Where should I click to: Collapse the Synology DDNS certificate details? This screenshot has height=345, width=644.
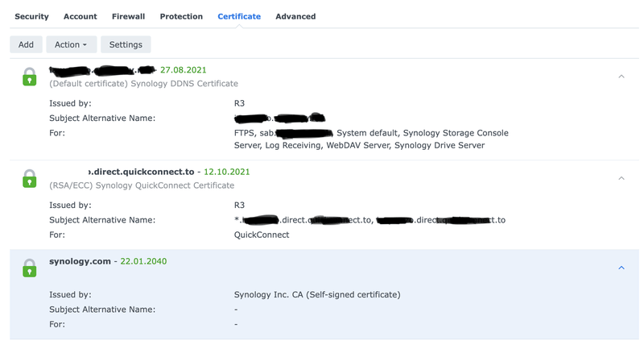coord(621,77)
